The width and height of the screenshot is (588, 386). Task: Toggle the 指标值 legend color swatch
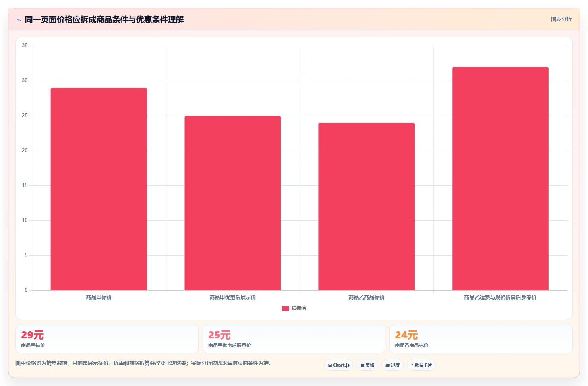click(285, 308)
